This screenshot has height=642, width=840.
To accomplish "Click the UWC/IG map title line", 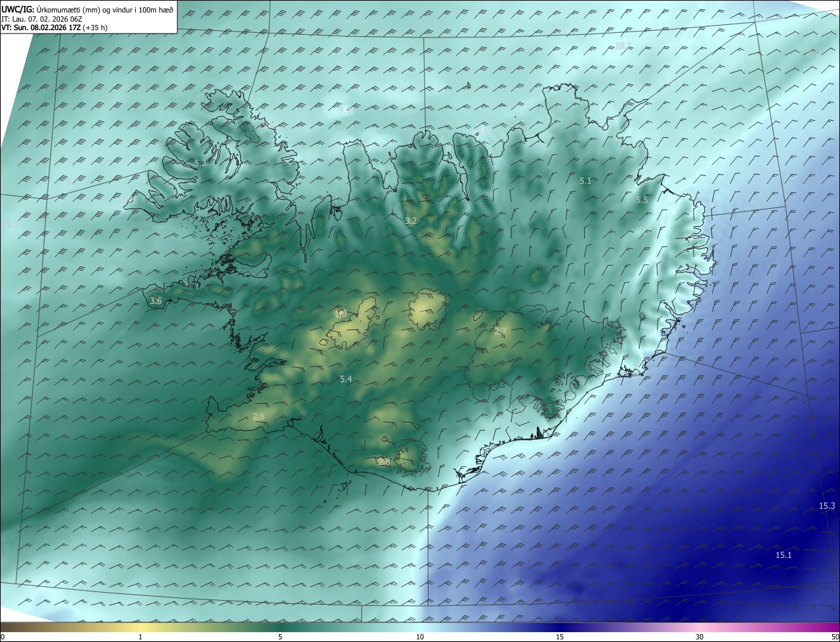I will pyautogui.click(x=87, y=9).
